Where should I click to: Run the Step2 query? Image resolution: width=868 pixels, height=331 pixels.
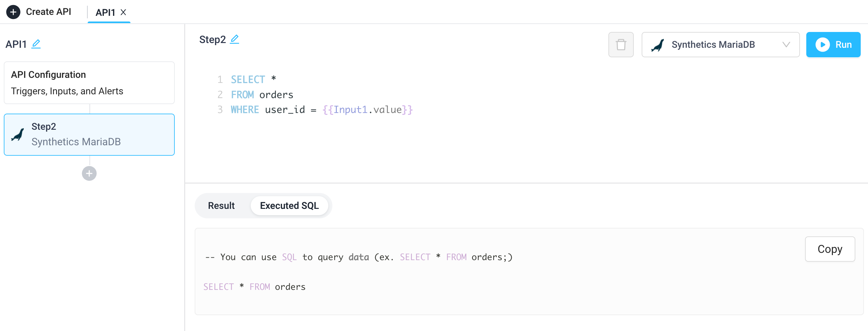point(833,44)
